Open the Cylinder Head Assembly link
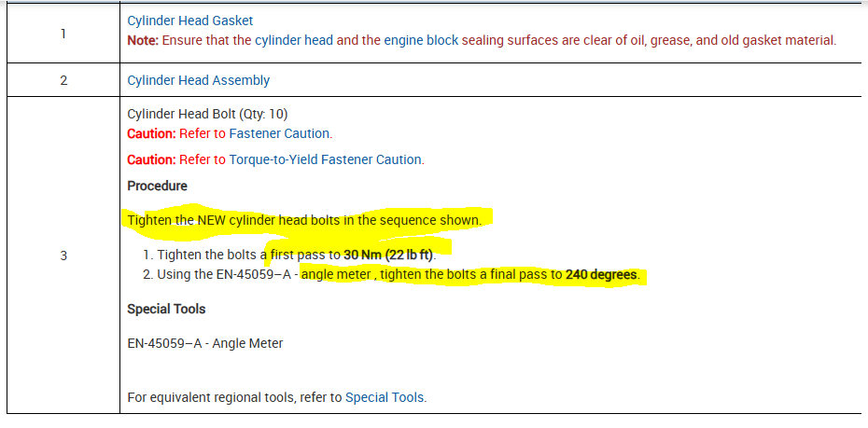 [198, 80]
